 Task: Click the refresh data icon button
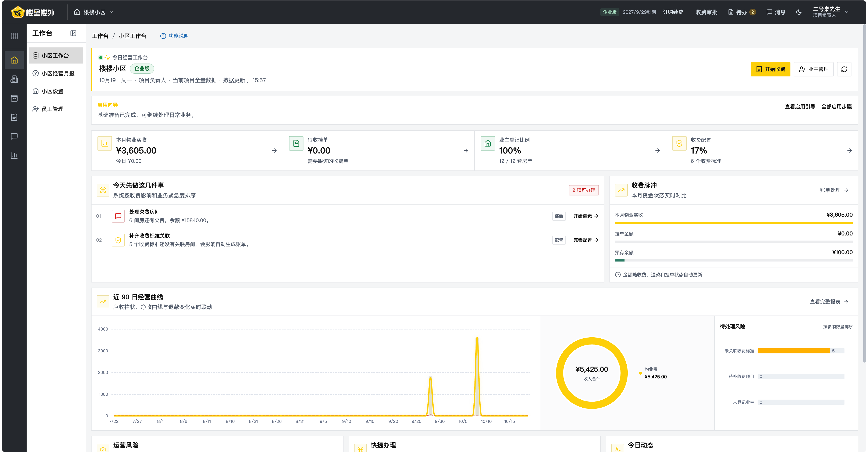(844, 69)
